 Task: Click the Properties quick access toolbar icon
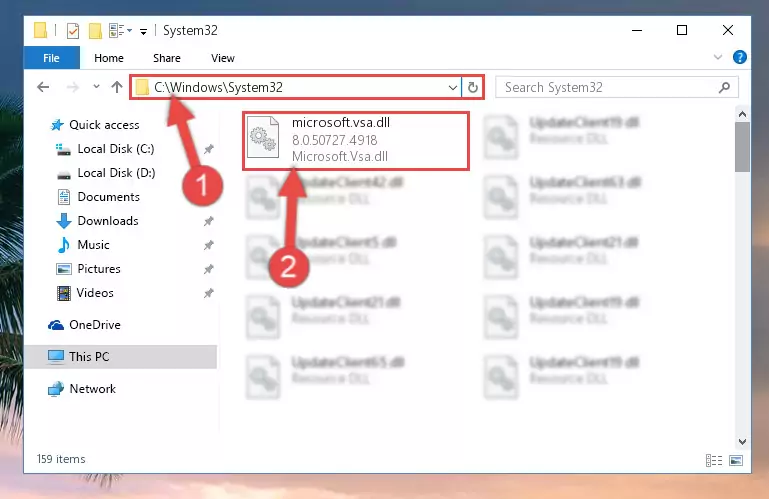click(73, 30)
